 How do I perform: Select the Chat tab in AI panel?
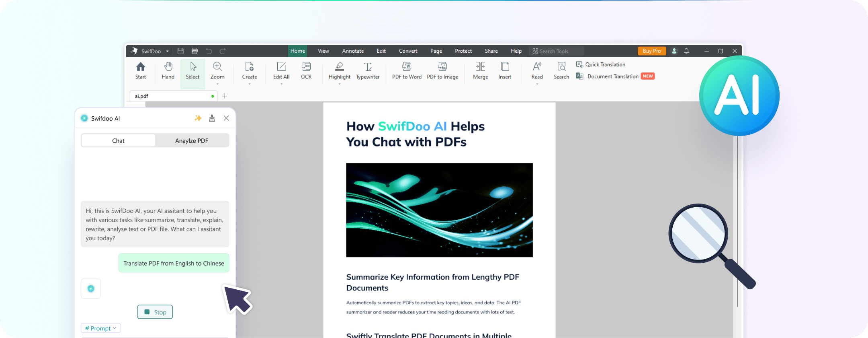tap(118, 140)
